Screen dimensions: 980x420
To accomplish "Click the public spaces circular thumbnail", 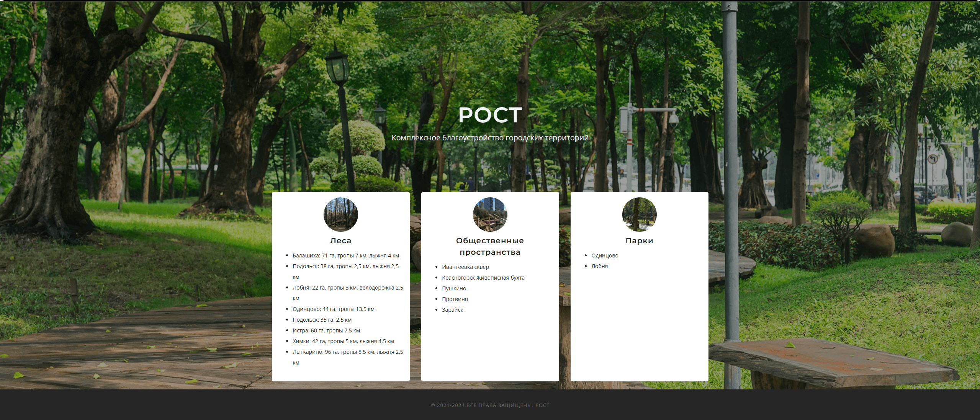I will point(490,215).
